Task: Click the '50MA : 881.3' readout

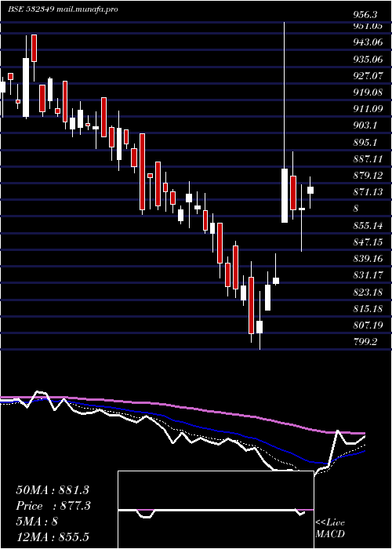Action: pos(54,490)
